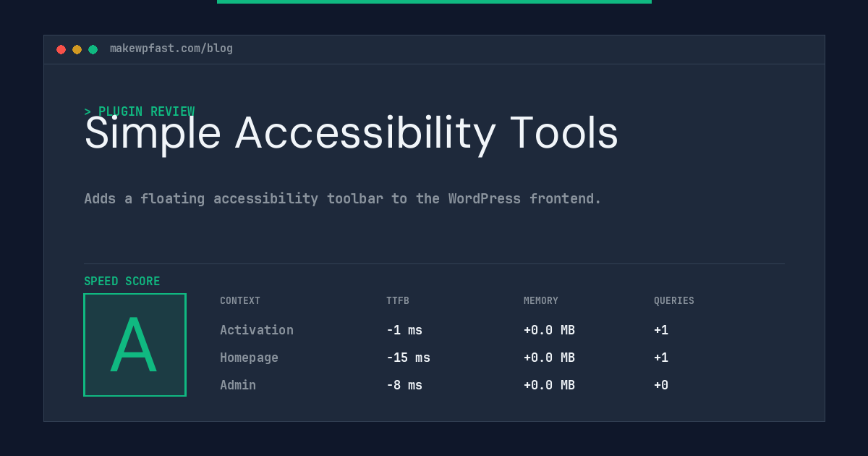
Task: Click the MEMORY column header
Action: (541, 301)
